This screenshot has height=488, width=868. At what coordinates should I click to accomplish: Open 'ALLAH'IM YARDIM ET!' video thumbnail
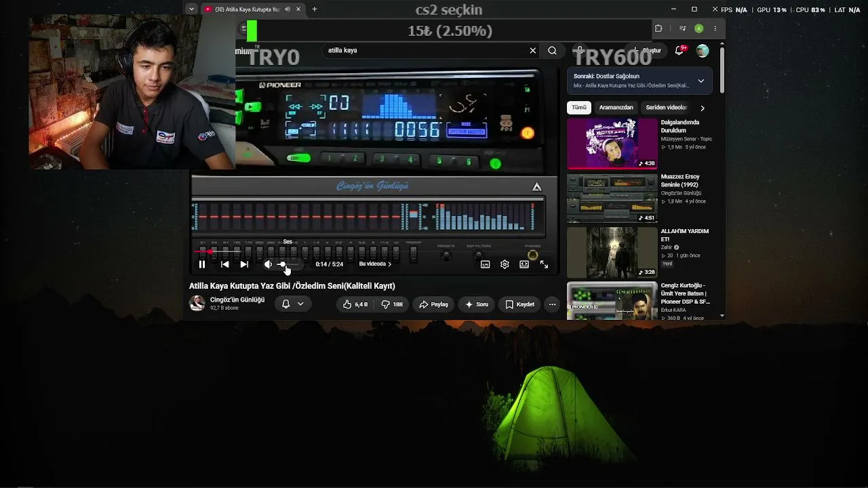[612, 252]
